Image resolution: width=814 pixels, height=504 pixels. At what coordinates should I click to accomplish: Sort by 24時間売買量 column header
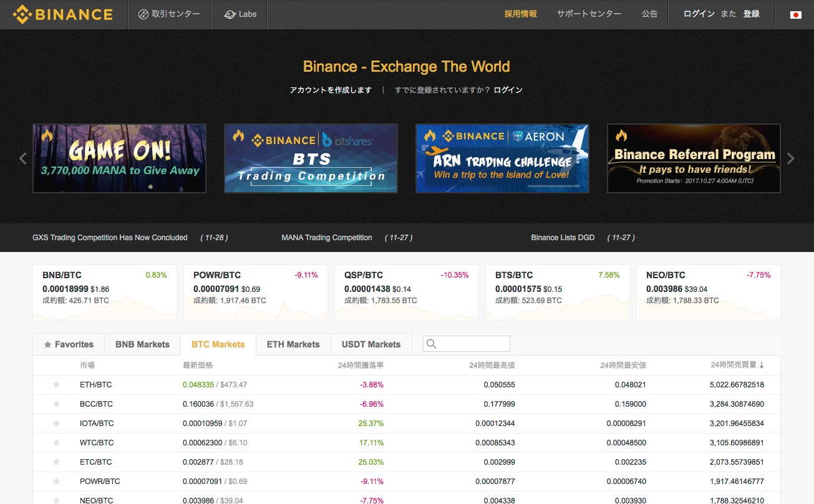click(737, 365)
